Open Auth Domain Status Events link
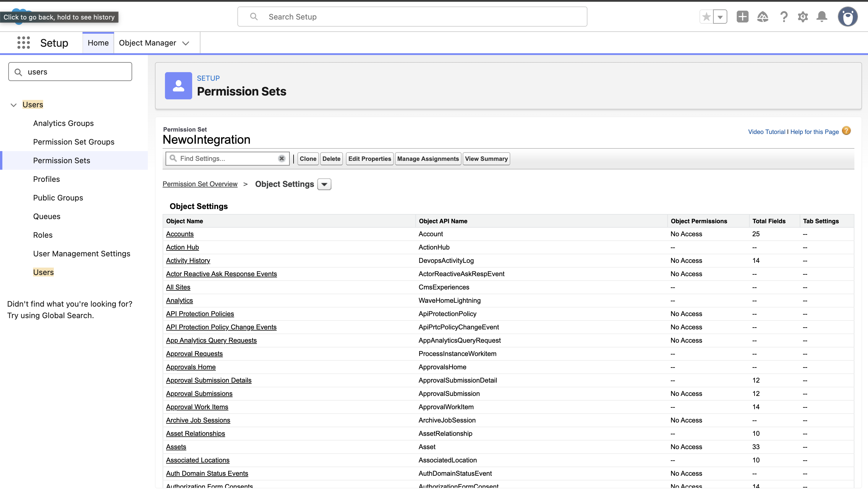 click(207, 473)
